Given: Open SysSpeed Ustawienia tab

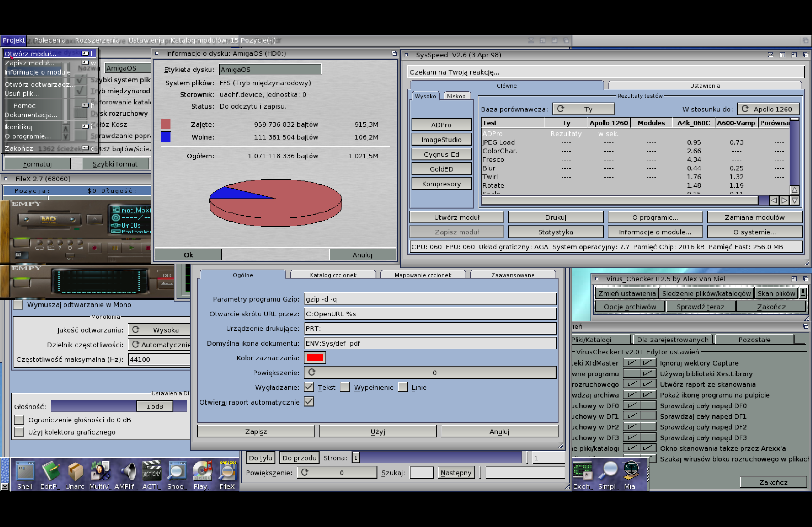Looking at the screenshot, I should (705, 86).
